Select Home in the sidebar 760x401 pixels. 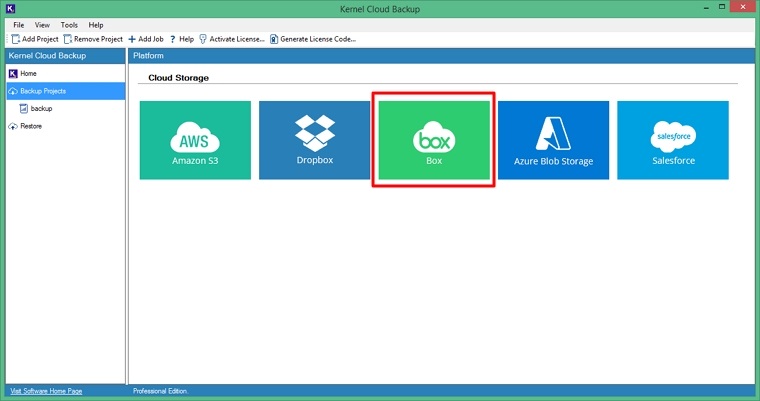(x=65, y=74)
